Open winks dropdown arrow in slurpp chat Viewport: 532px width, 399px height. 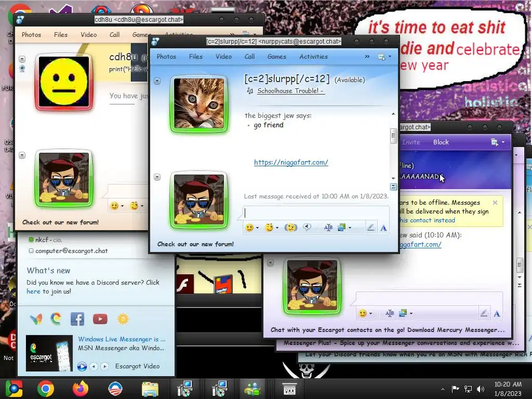(277, 228)
